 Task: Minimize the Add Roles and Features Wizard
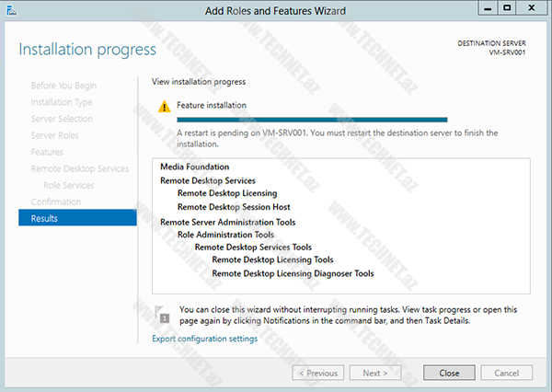[485, 9]
